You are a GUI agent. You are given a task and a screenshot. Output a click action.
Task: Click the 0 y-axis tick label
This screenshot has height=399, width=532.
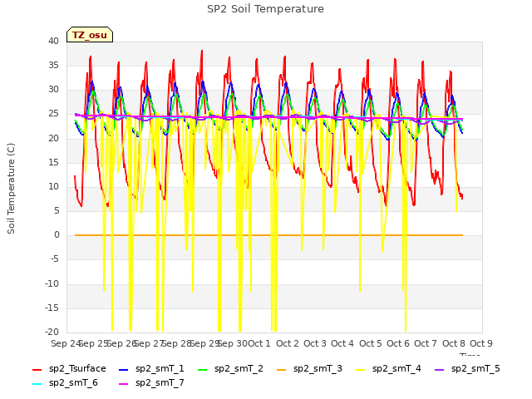57,234
